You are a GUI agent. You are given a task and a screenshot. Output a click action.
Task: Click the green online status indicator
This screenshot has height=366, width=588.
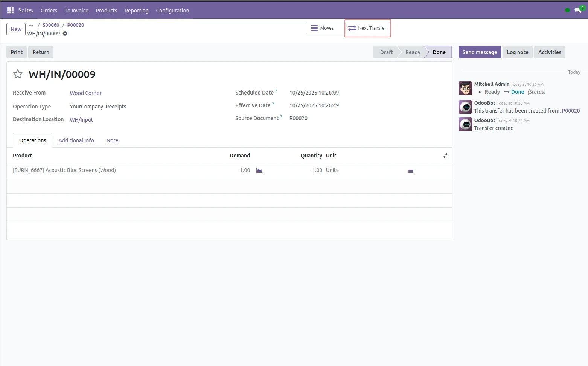coord(567,10)
